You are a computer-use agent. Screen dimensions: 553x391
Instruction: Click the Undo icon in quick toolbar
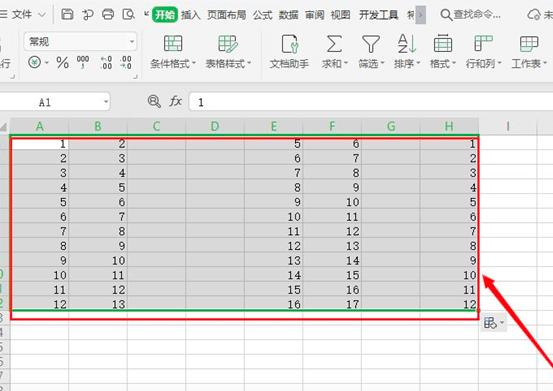pos(87,14)
